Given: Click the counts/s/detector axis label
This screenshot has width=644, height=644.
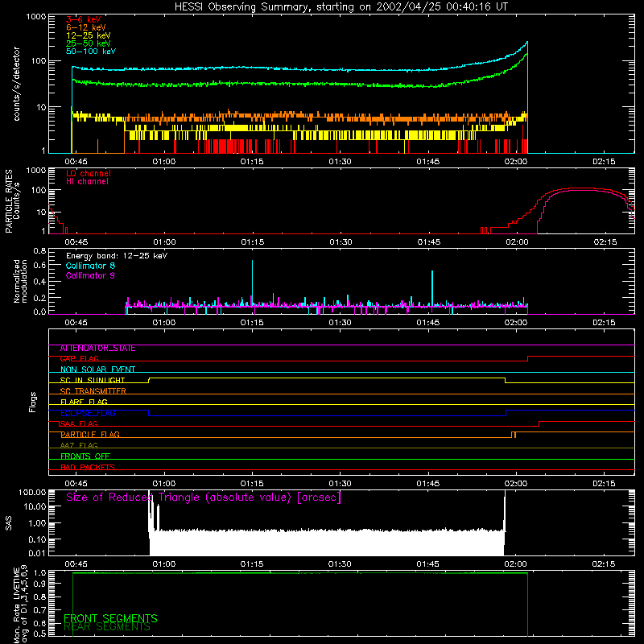Looking at the screenshot, I should [x=16, y=84].
